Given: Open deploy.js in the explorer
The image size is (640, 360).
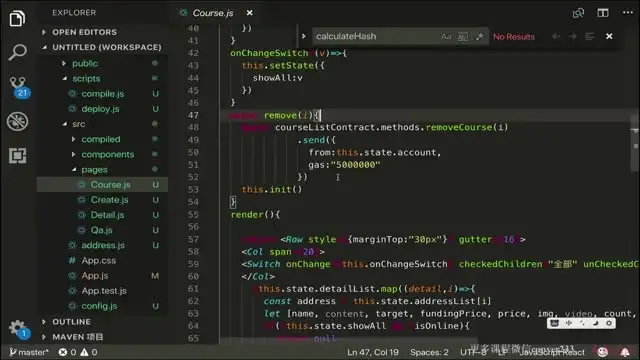Looking at the screenshot, I should [100, 109].
